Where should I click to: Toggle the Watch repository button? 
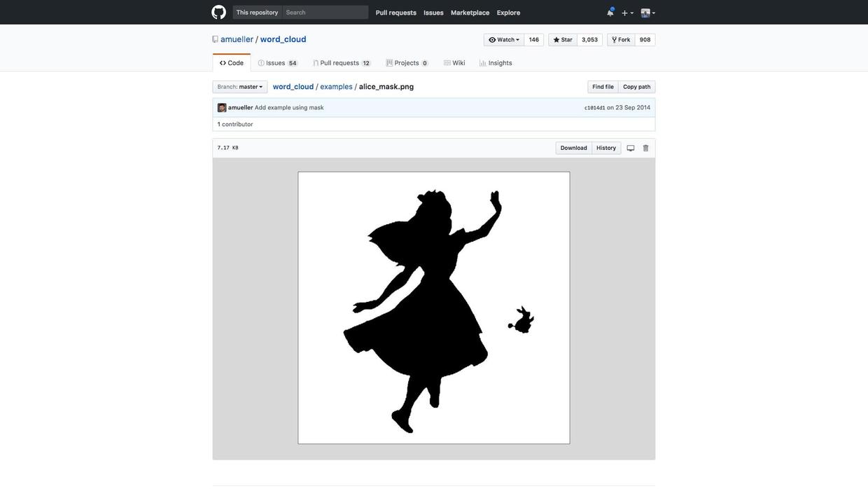click(x=504, y=40)
